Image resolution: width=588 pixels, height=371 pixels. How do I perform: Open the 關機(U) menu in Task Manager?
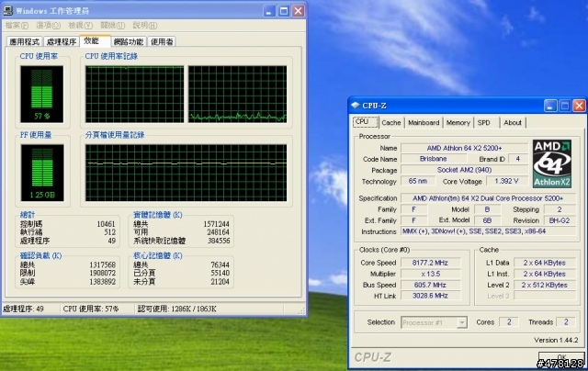[x=112, y=26]
